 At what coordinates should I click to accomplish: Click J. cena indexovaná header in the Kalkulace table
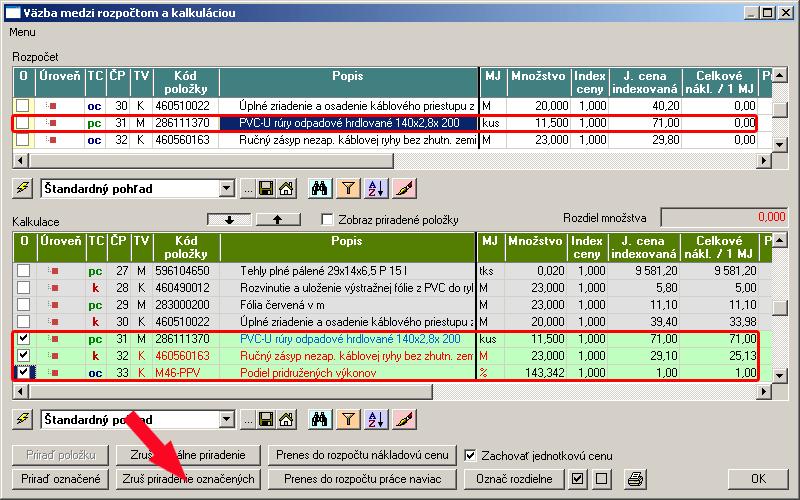tap(644, 247)
